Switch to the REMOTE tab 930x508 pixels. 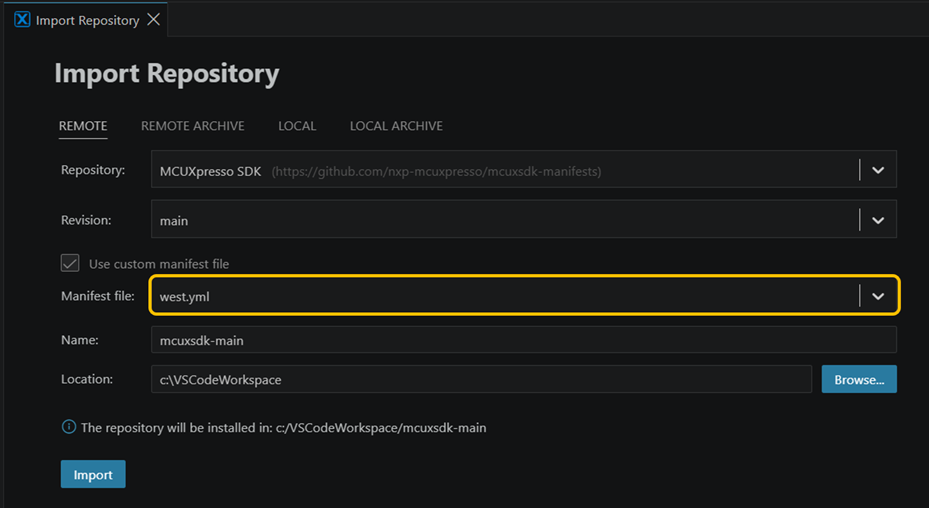click(83, 126)
